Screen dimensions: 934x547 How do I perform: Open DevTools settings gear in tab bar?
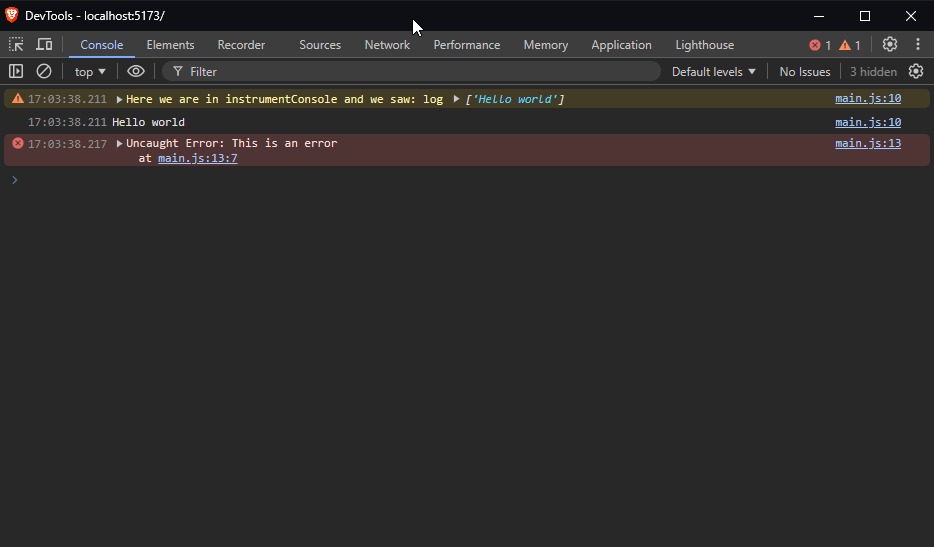[x=889, y=45]
